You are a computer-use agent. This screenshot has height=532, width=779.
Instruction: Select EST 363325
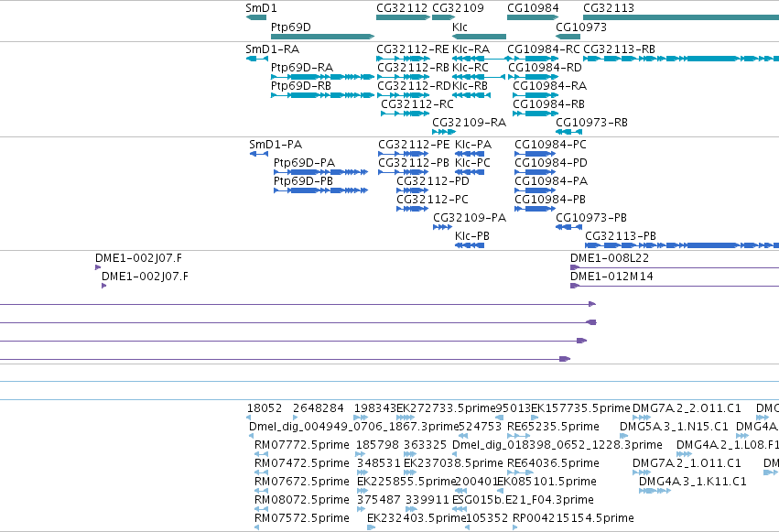pos(410,454)
